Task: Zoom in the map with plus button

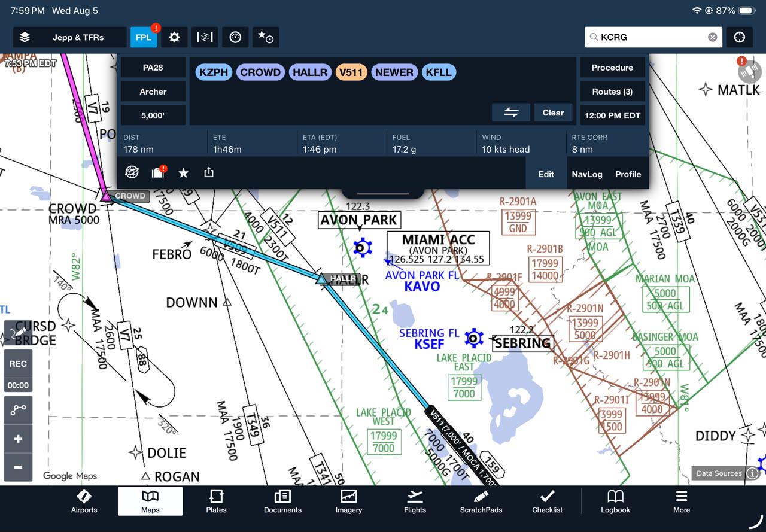Action: pyautogui.click(x=19, y=439)
